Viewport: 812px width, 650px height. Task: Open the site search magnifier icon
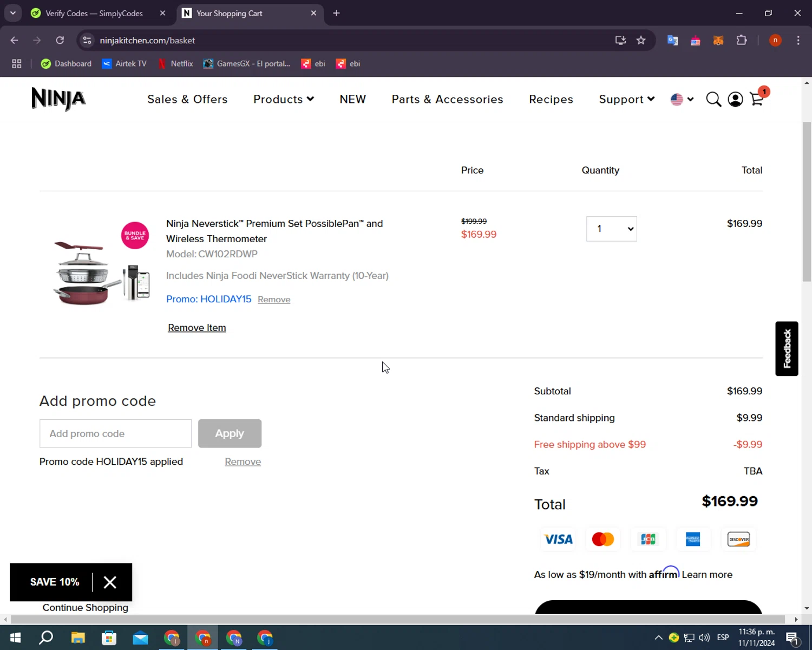[713, 100]
